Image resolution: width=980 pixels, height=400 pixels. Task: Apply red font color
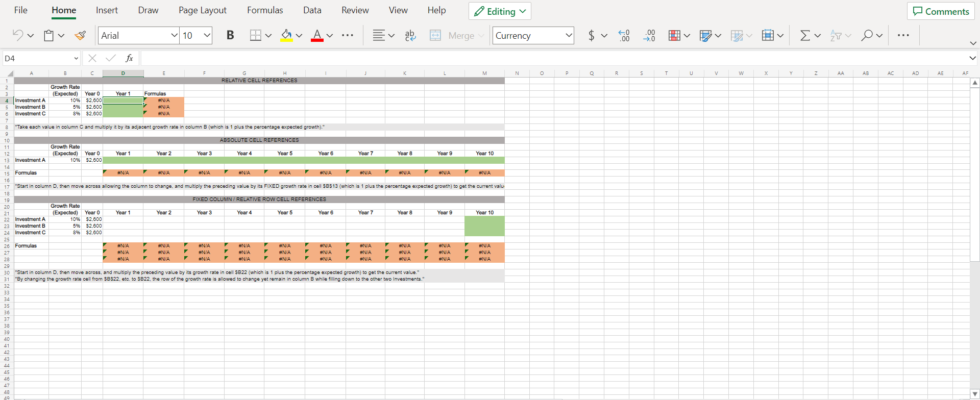coord(317,35)
